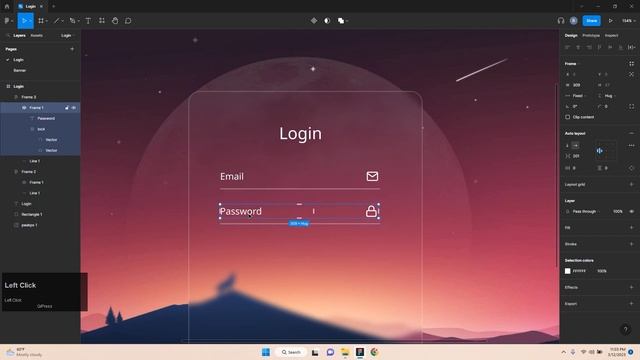Open a new tab with plus button

pos(53,6)
